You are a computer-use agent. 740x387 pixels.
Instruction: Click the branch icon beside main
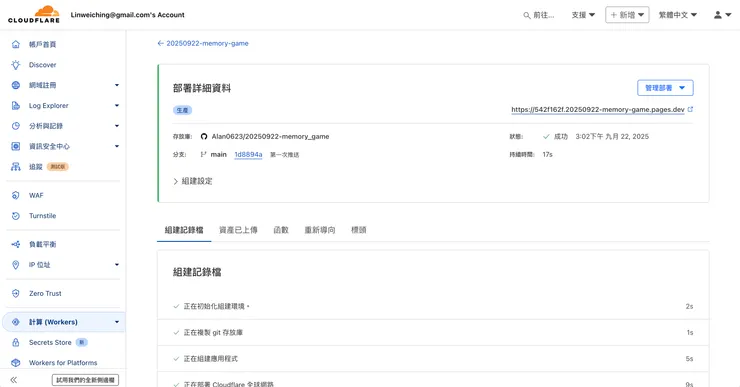(x=203, y=154)
